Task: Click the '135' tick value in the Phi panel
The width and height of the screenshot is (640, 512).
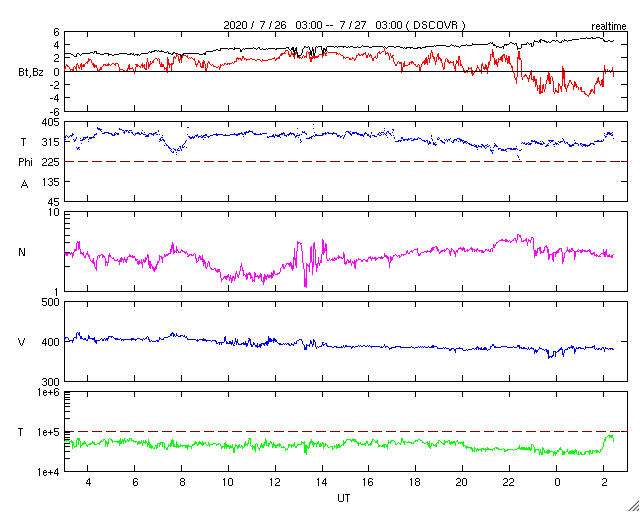Action: click(x=51, y=182)
